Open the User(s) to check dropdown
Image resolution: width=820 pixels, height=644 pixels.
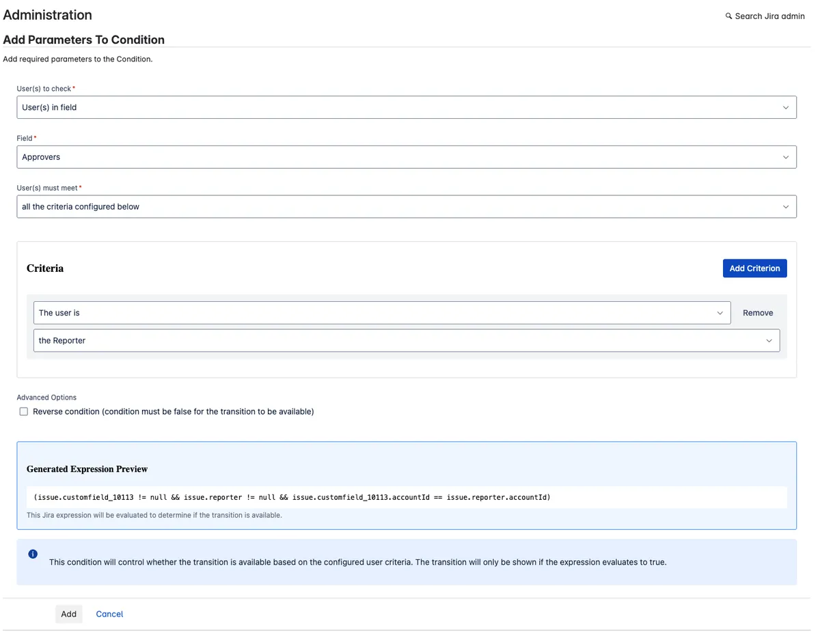(407, 107)
